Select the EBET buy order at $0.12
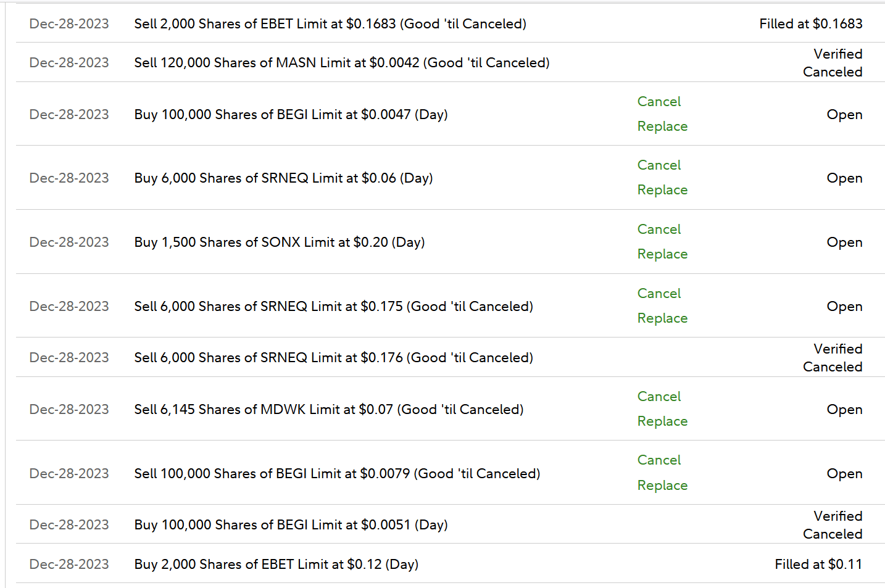The height and width of the screenshot is (588, 885). (x=276, y=565)
